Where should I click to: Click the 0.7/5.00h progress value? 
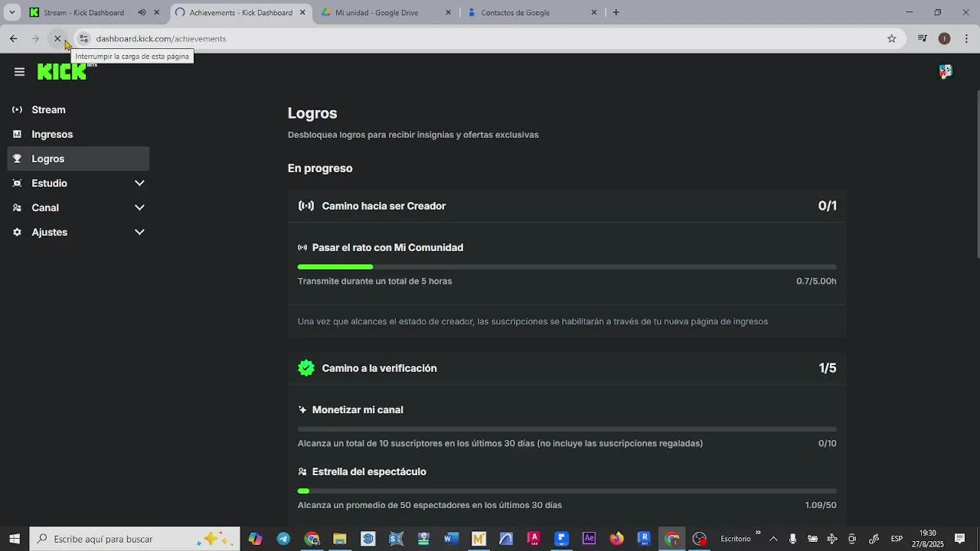[816, 281]
